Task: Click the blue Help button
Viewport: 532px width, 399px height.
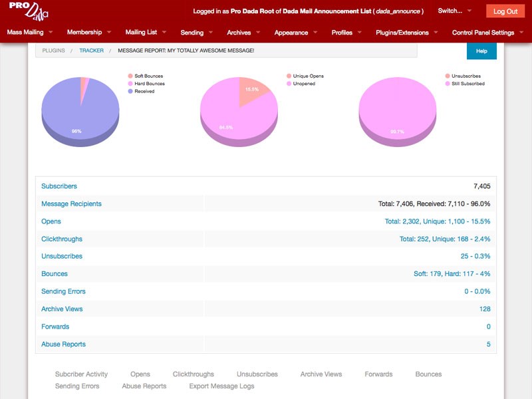Action: click(481, 51)
